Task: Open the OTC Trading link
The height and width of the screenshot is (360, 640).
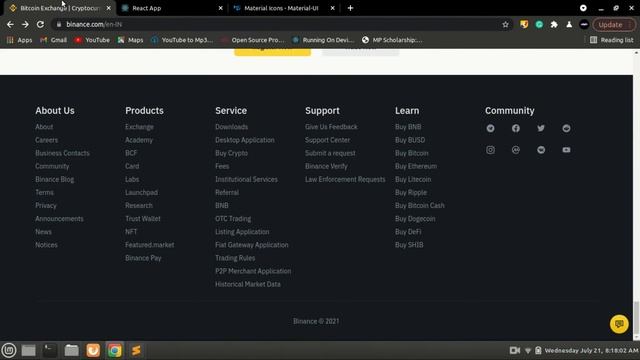Action: (233, 219)
